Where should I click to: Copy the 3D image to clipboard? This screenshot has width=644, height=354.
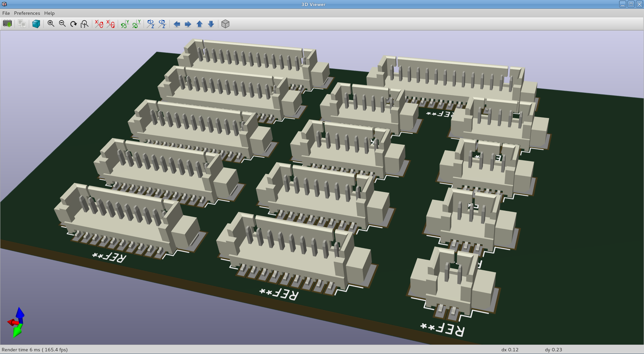[x=22, y=24]
